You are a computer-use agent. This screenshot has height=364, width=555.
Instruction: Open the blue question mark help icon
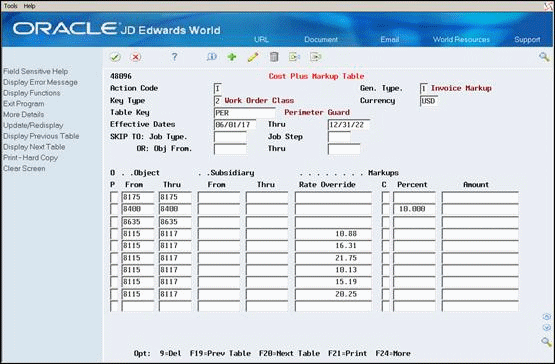tap(174, 57)
